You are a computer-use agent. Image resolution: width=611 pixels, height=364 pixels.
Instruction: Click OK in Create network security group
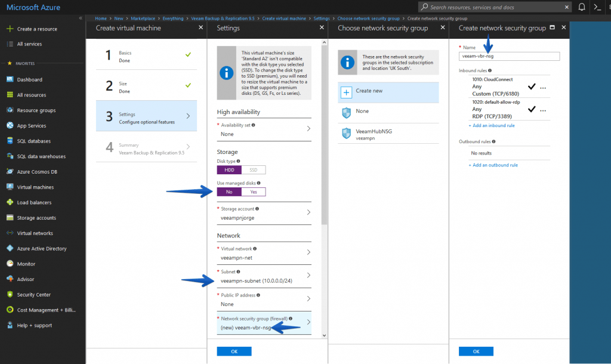476,351
